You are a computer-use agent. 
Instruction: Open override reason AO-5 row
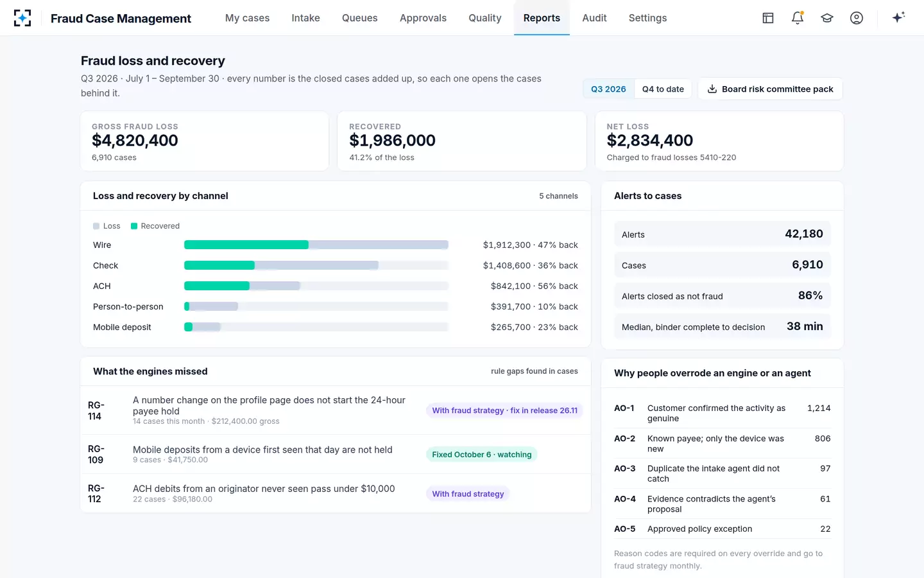tap(723, 529)
